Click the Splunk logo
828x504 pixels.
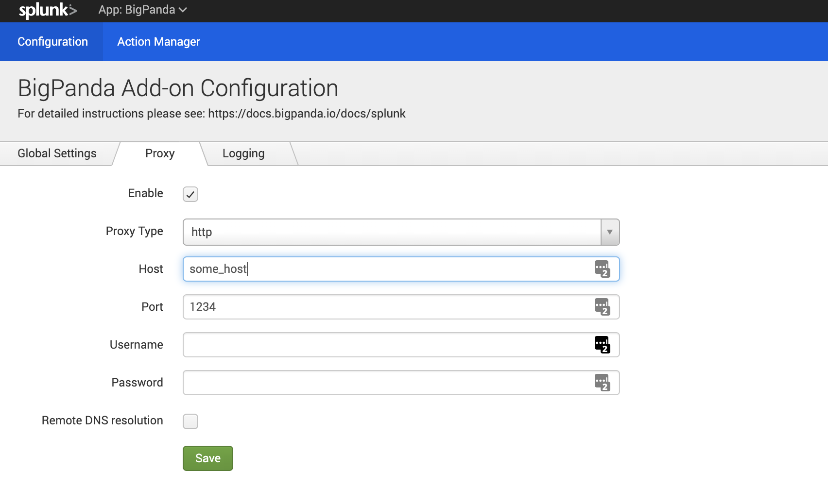point(48,10)
